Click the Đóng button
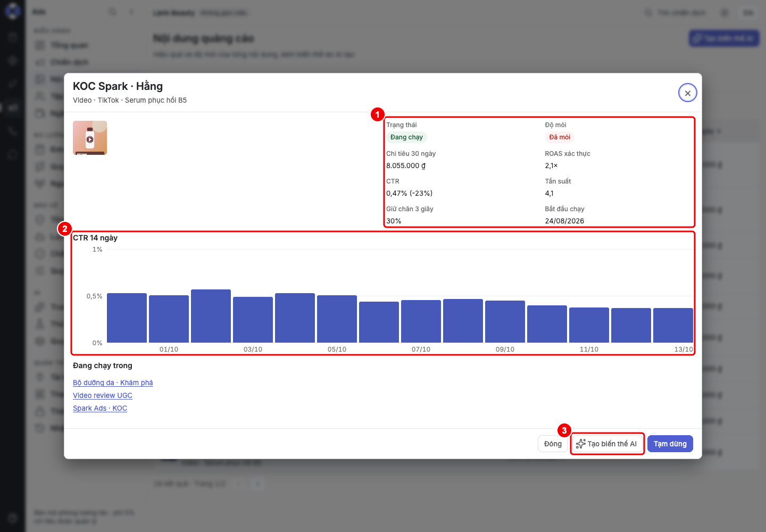766x532 pixels. (553, 444)
